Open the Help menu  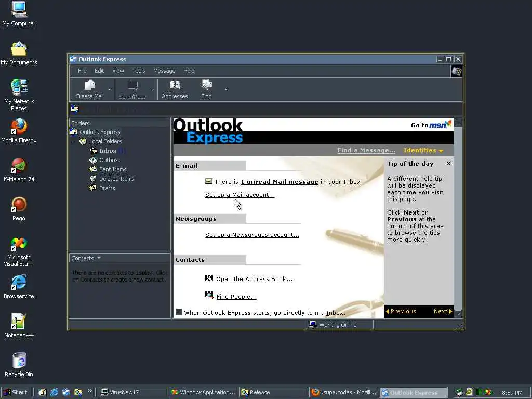click(x=189, y=71)
